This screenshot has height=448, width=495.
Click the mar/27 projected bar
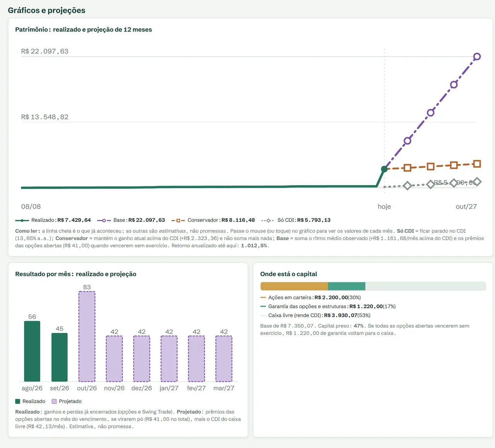coord(224,359)
